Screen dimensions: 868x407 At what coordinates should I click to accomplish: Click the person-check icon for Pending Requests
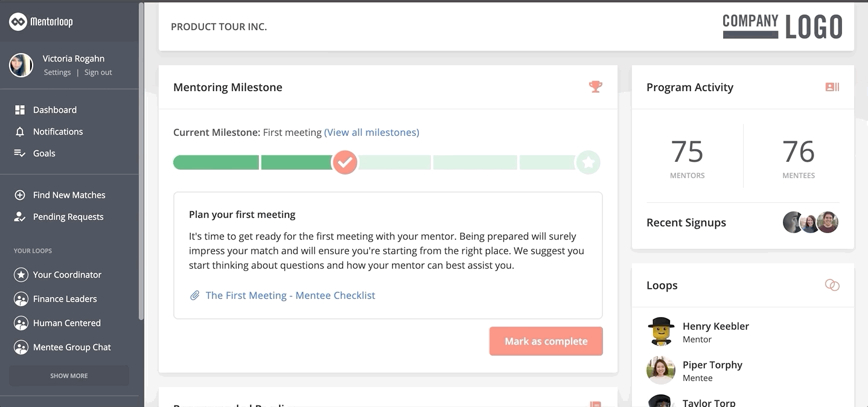tap(20, 217)
